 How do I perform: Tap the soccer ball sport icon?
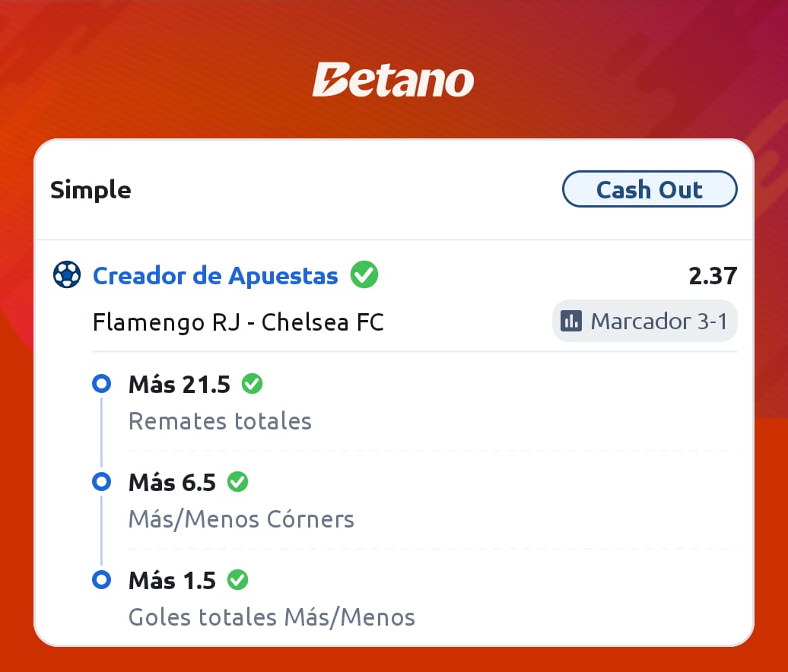[x=67, y=274]
